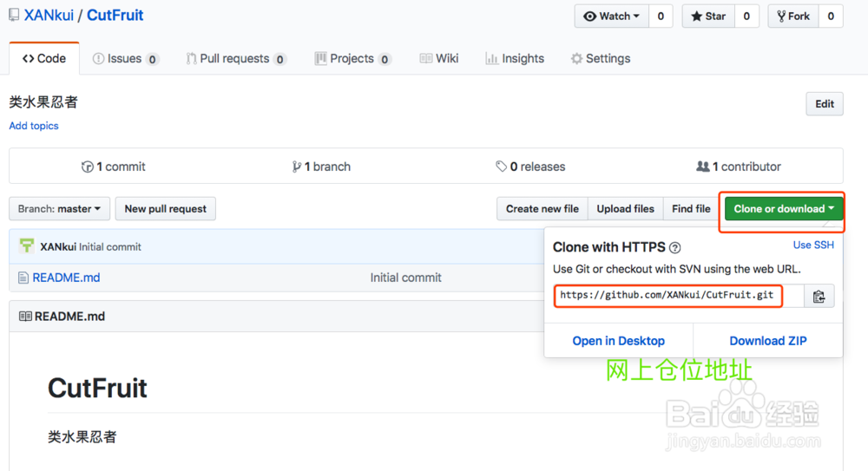The height and width of the screenshot is (471, 868).
Task: Open Initial commit message in README.md row
Action: [405, 278]
